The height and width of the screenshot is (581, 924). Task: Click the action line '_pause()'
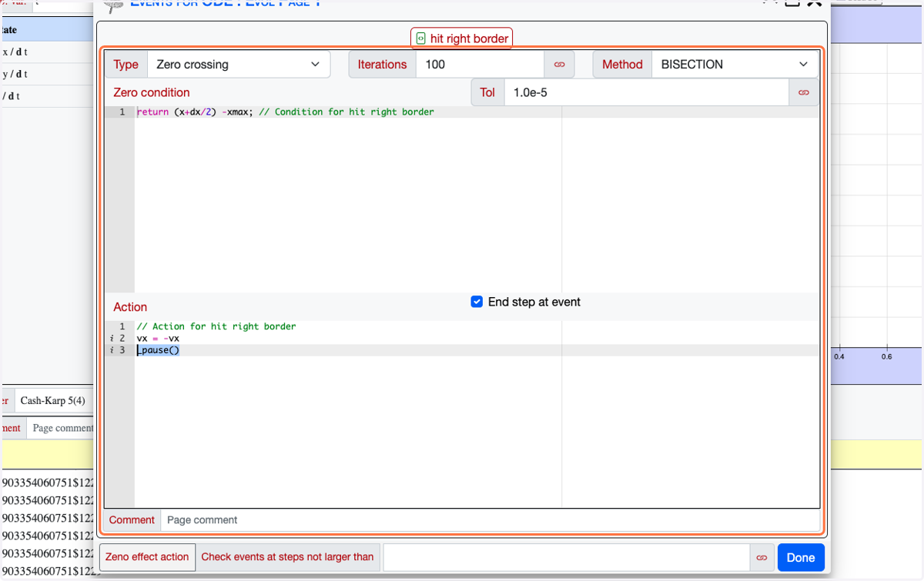pyautogui.click(x=158, y=350)
